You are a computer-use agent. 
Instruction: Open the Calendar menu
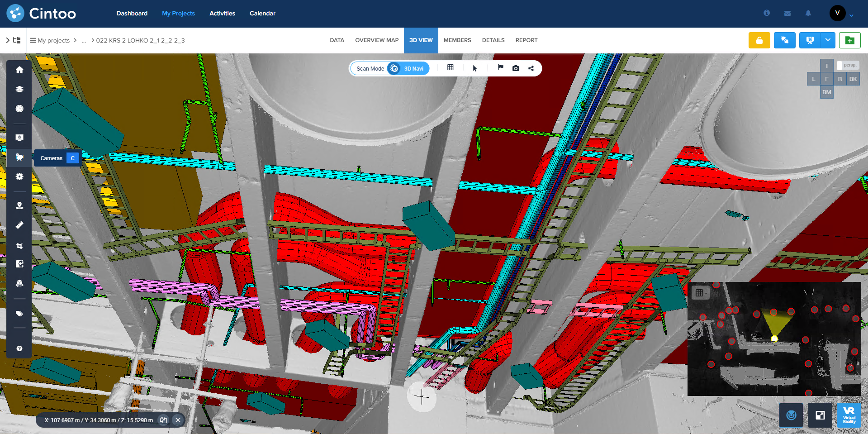pyautogui.click(x=262, y=13)
